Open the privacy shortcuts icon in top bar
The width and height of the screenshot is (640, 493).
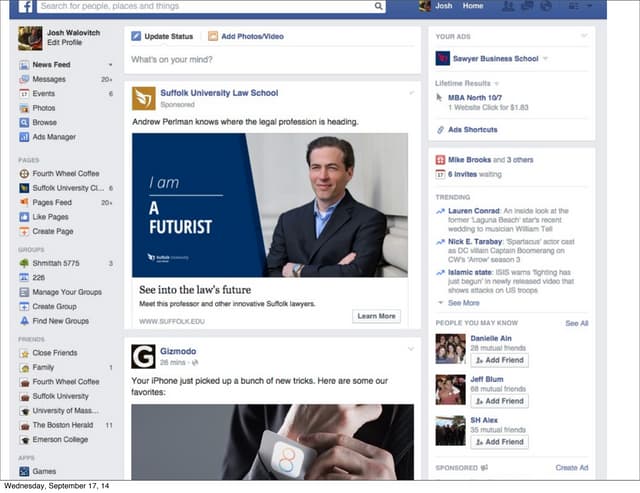pyautogui.click(x=574, y=6)
